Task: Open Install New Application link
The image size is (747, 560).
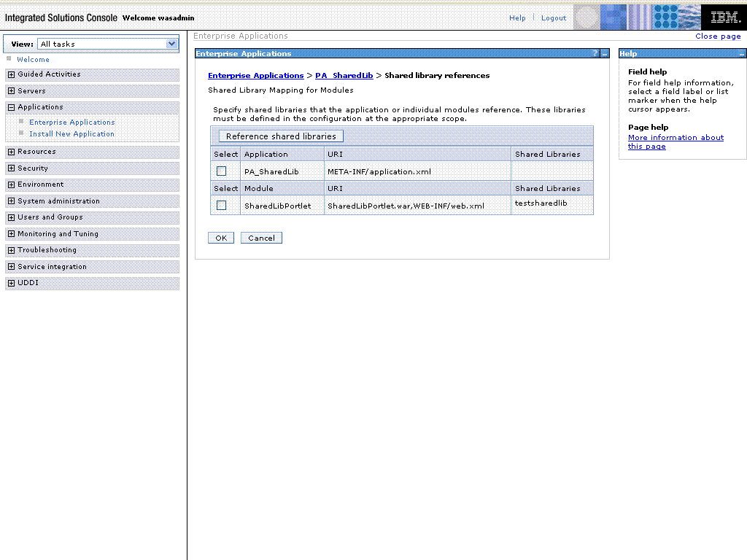Action: (x=72, y=134)
